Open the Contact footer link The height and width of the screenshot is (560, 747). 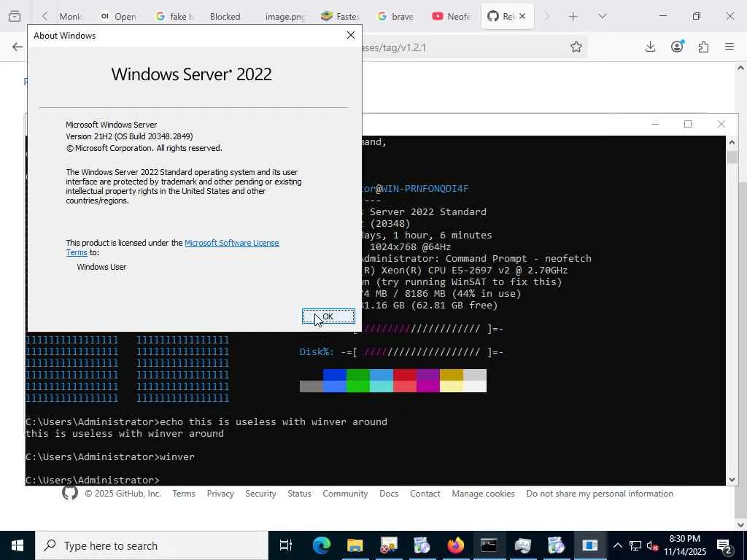point(425,494)
